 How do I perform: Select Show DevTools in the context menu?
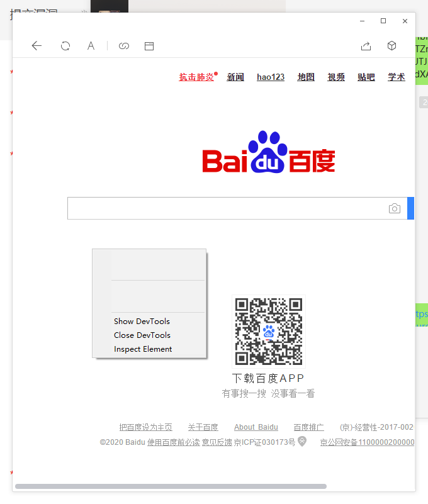coord(142,321)
